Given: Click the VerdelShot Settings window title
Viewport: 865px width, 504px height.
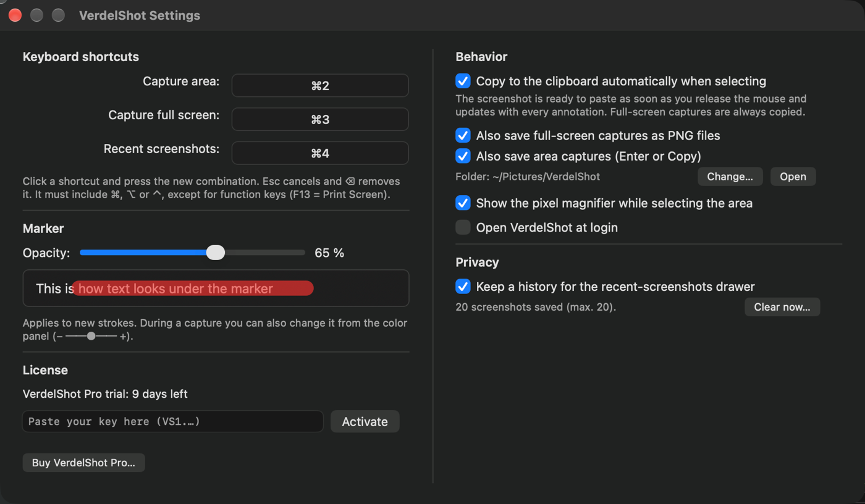Looking at the screenshot, I should tap(140, 15).
